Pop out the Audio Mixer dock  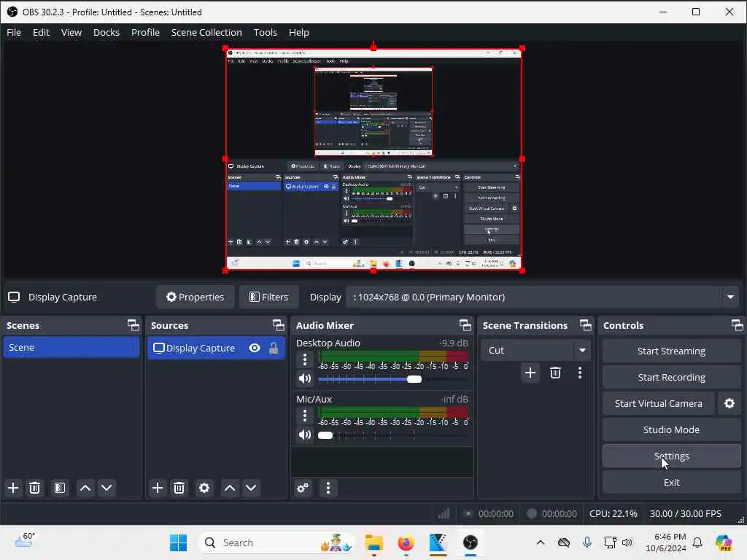(x=465, y=325)
